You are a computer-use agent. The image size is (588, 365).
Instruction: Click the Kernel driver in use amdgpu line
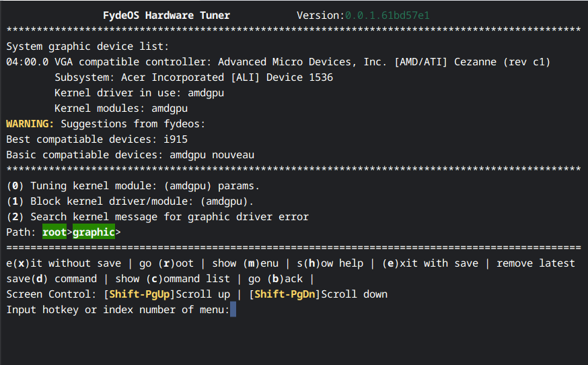[139, 93]
